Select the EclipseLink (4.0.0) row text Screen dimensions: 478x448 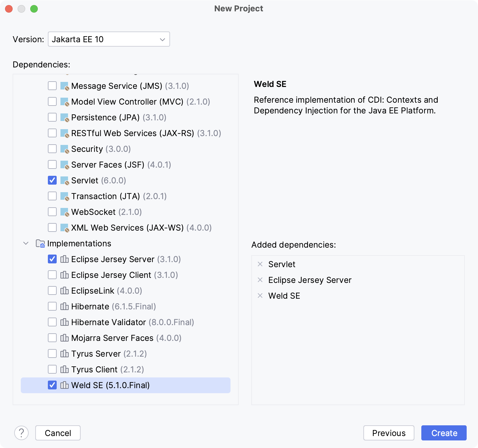point(107,290)
